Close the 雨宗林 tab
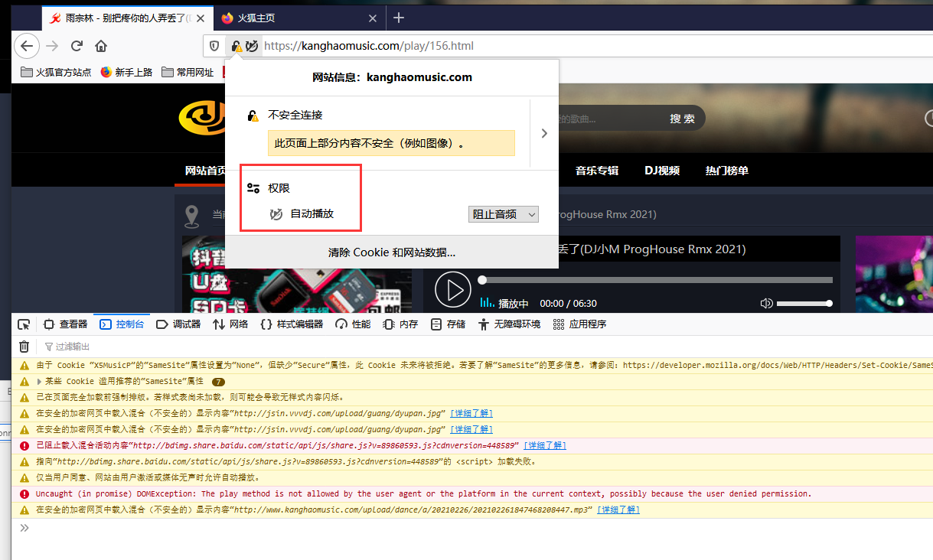This screenshot has height=560, width=933. point(201,18)
